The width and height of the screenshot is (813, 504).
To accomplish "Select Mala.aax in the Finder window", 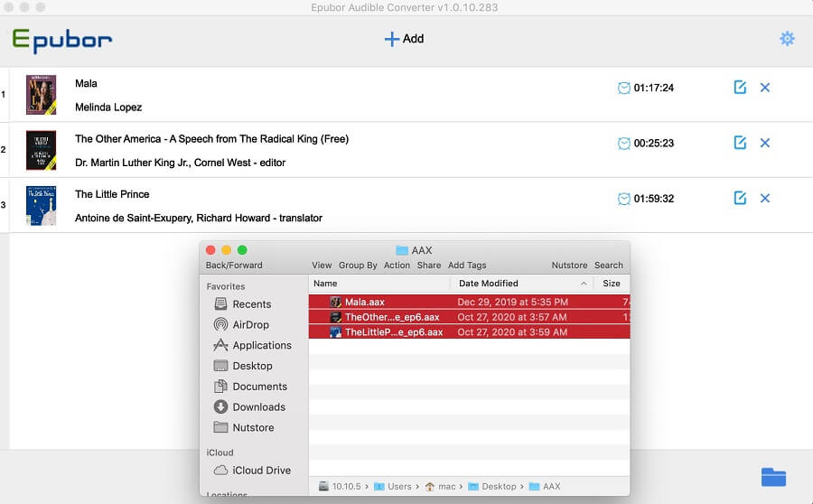I will pos(469,302).
